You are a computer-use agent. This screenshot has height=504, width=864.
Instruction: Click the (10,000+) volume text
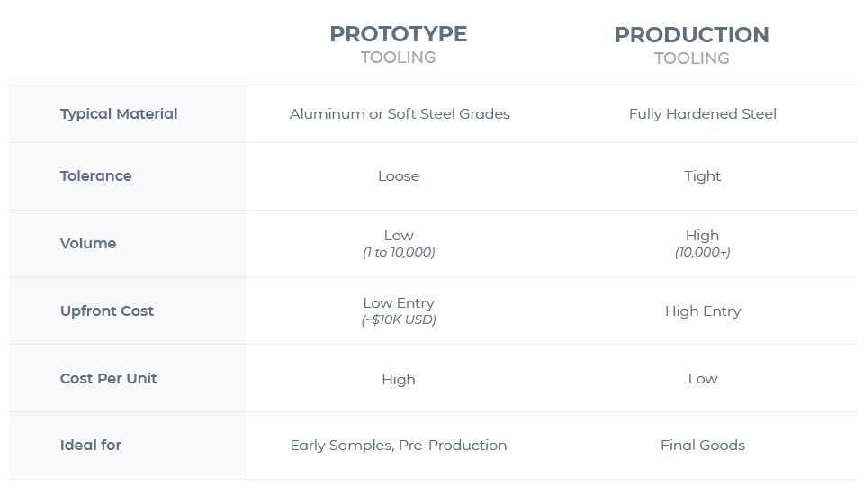coord(702,253)
